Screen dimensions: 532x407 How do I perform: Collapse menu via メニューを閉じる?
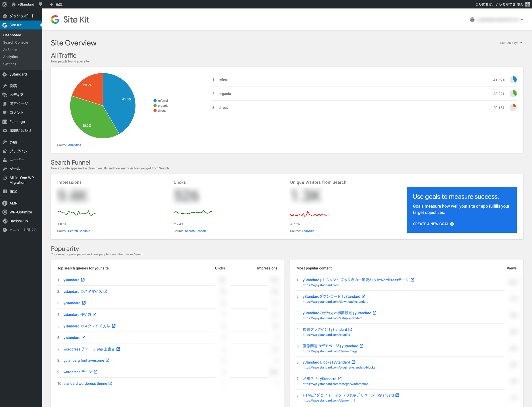click(21, 230)
